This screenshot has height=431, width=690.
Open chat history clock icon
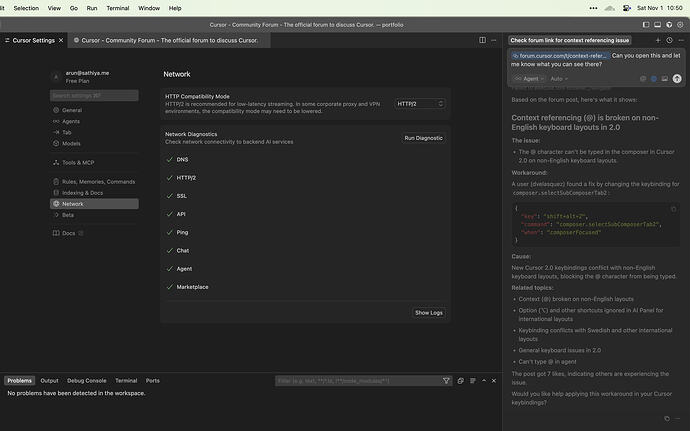(x=669, y=40)
